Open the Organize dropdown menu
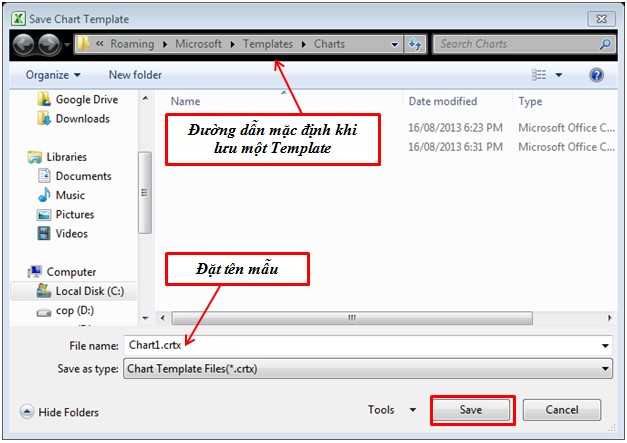627x443 pixels. [x=53, y=75]
